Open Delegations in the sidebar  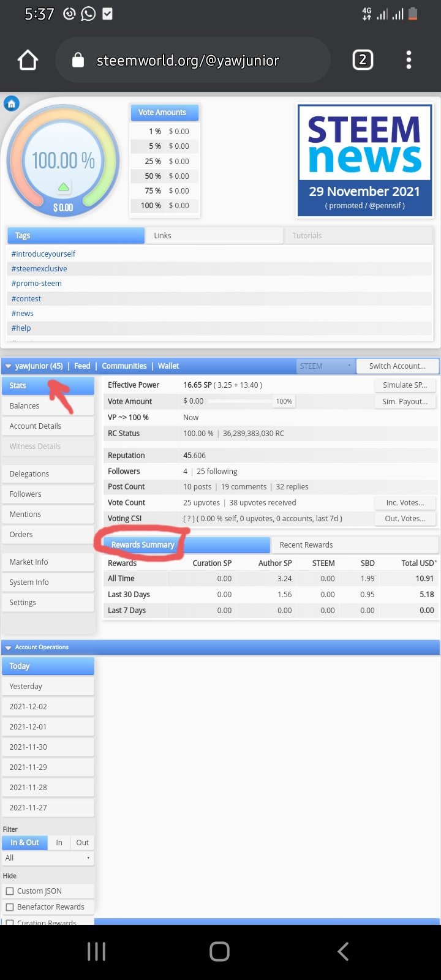(x=48, y=473)
